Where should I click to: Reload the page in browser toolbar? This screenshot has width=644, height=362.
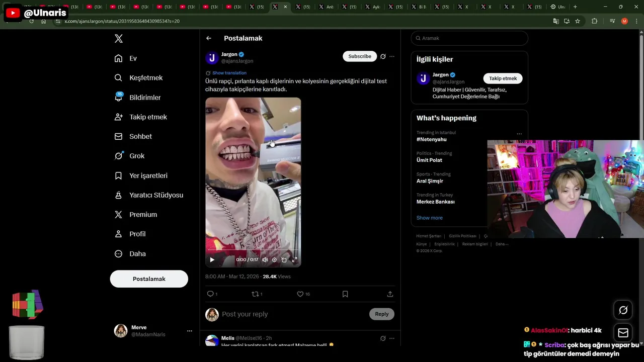[x=31, y=21]
